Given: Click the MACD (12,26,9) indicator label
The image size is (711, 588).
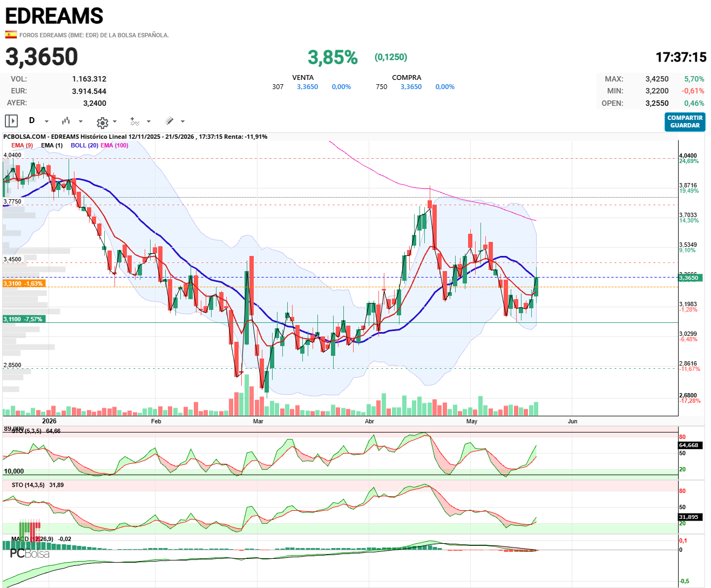Looking at the screenshot, I should [x=32, y=539].
